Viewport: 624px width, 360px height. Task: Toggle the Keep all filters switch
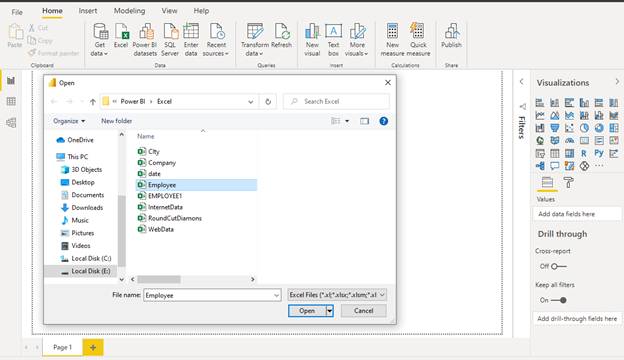point(558,300)
